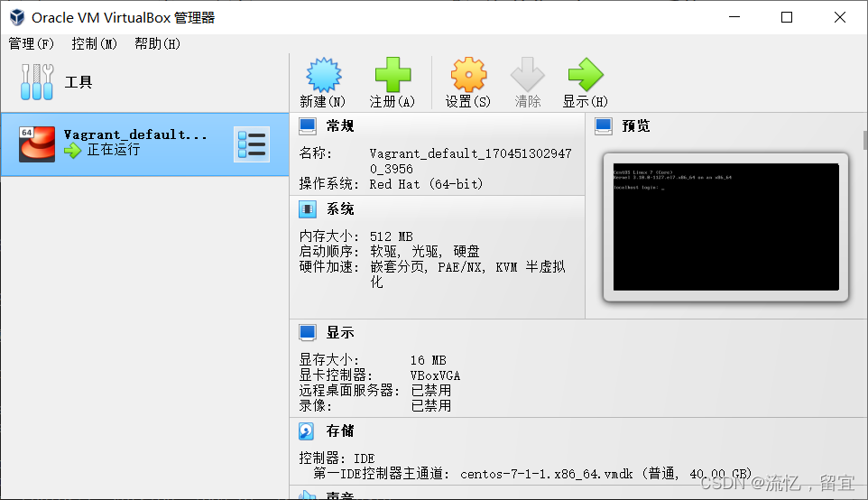This screenshot has height=500, width=868.
Task: Click the Preview (预览) section icon
Action: tap(604, 126)
